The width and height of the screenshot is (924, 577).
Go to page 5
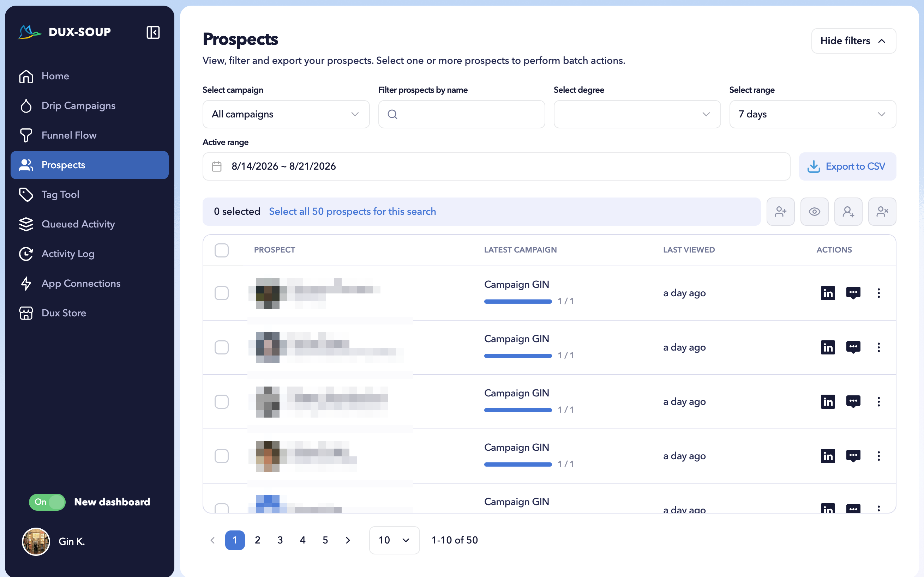[x=325, y=540]
